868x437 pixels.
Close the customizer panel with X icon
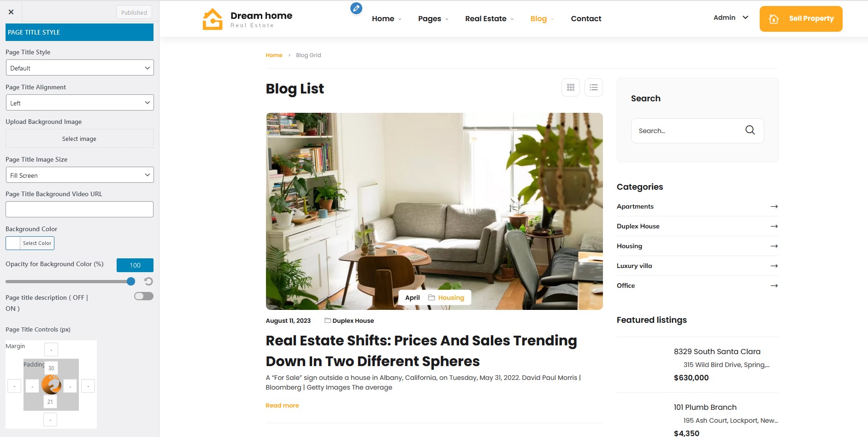pos(11,12)
